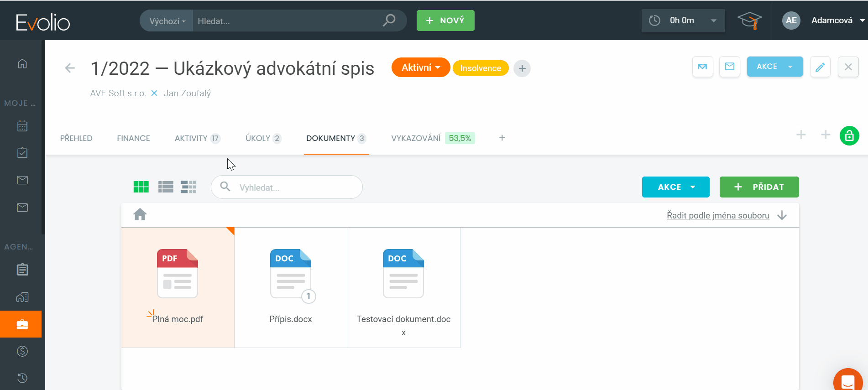This screenshot has height=390, width=868.
Task: Click the home icon in the left sidebar
Action: click(x=22, y=64)
